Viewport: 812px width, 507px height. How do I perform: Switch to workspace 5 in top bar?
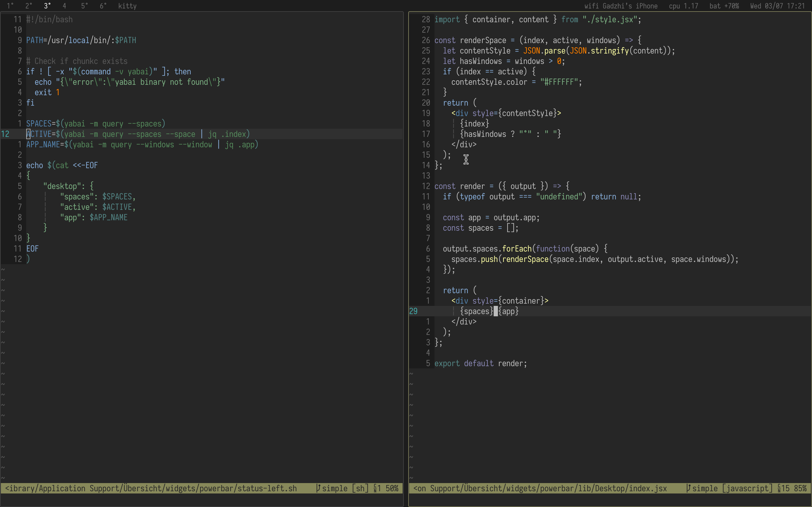click(x=84, y=6)
